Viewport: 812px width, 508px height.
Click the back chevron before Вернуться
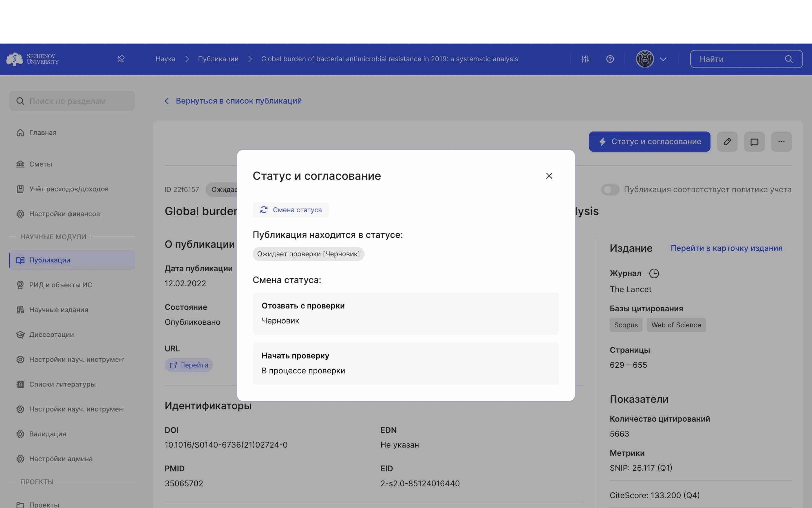point(167,101)
